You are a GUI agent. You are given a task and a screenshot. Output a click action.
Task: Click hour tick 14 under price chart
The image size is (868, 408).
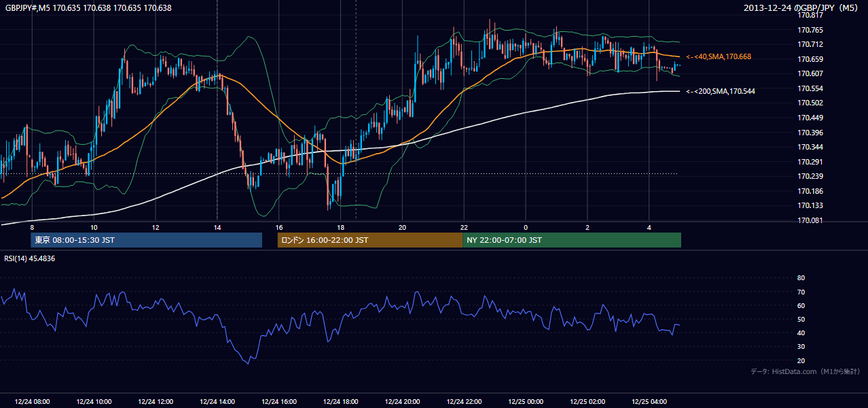tap(217, 227)
